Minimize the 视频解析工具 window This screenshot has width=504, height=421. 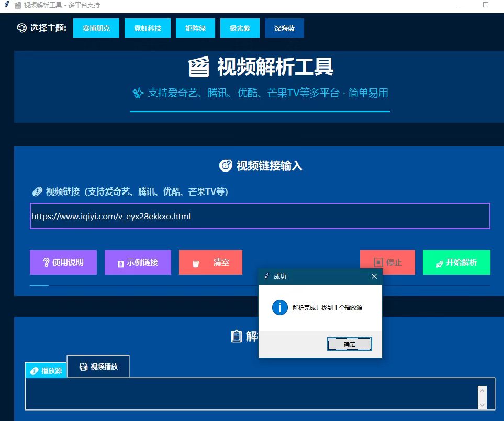click(x=462, y=5)
